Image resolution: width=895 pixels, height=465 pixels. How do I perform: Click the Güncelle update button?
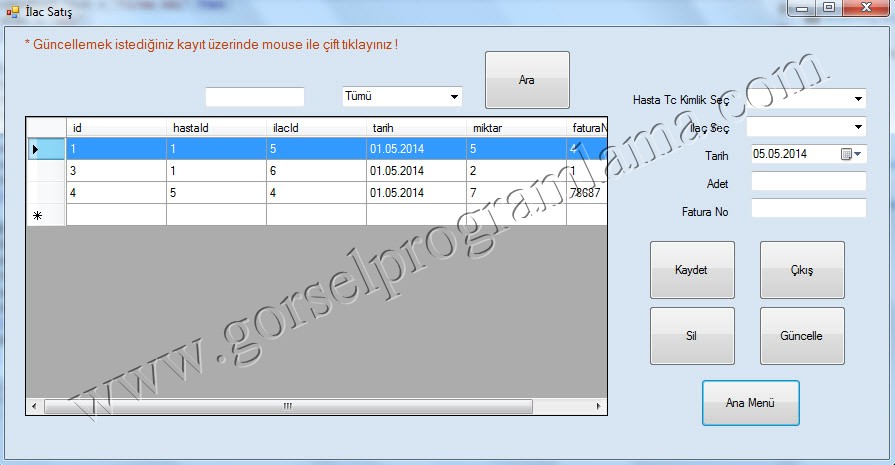pyautogui.click(x=802, y=336)
